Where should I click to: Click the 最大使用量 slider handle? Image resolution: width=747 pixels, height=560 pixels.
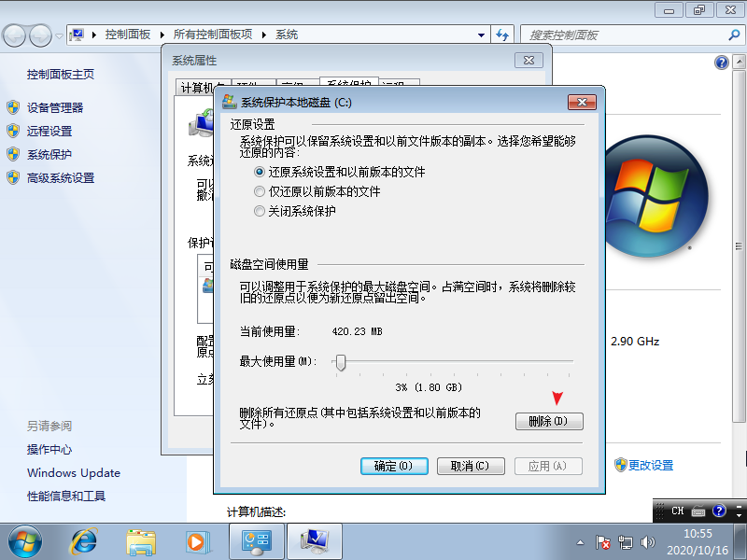pos(341,361)
